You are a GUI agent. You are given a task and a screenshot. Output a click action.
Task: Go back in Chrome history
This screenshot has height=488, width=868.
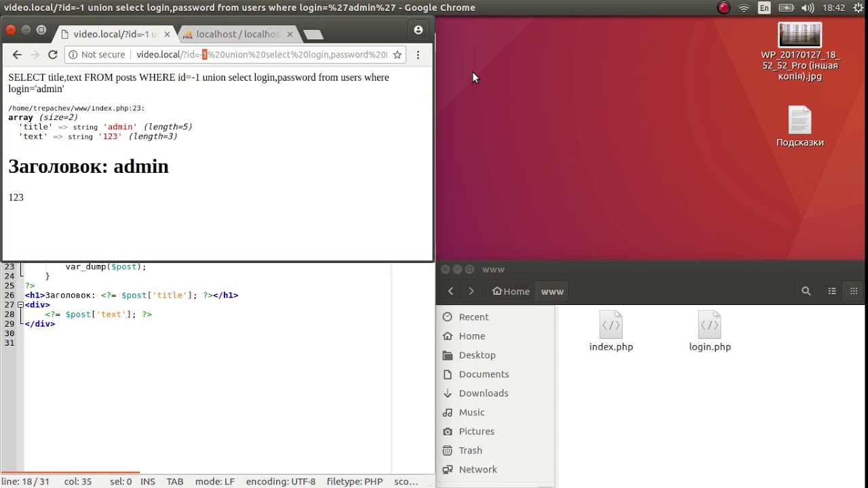pyautogui.click(x=17, y=55)
